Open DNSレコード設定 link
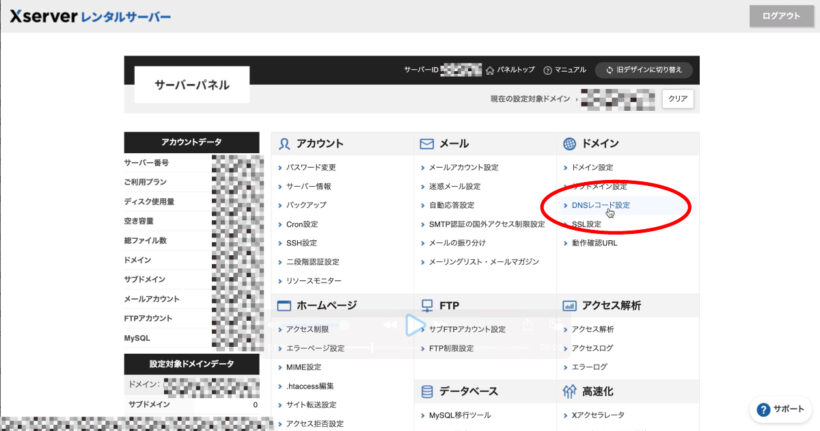This screenshot has width=820, height=431. tap(600, 205)
